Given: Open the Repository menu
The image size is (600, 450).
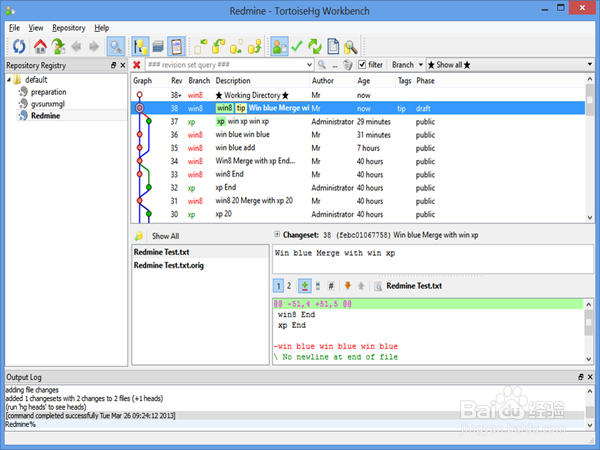Looking at the screenshot, I should tap(69, 28).
